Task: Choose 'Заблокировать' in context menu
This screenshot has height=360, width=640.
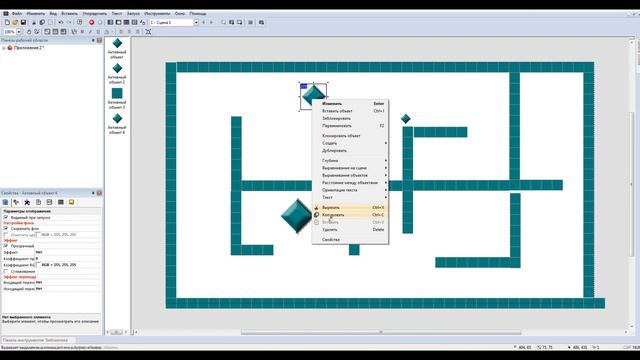Action: click(x=350, y=118)
